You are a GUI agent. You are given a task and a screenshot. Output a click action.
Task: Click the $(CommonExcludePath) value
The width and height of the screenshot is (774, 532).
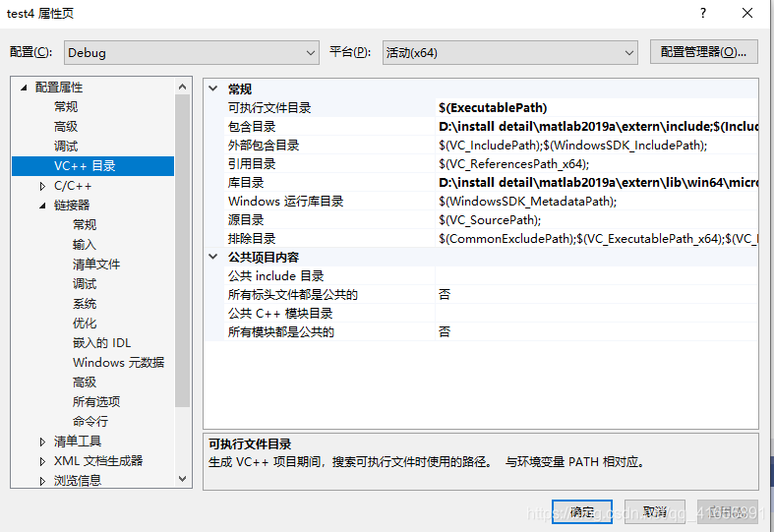[x=598, y=239]
